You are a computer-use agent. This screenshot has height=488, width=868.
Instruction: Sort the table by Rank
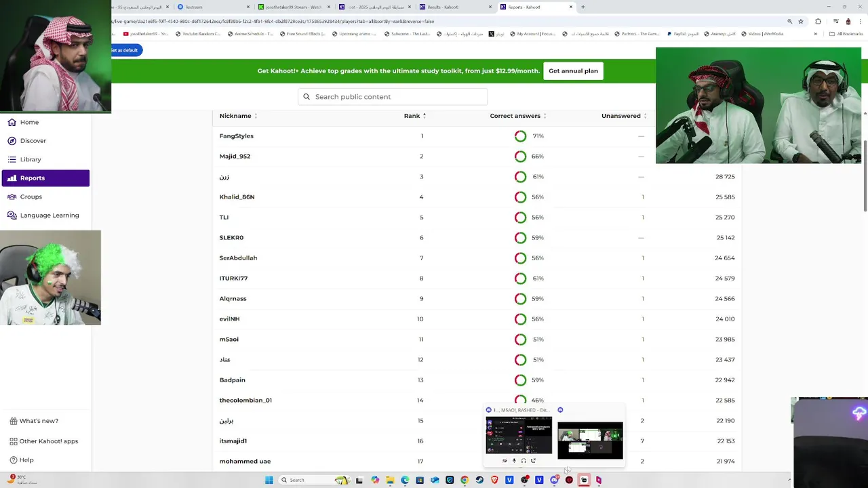coord(414,116)
